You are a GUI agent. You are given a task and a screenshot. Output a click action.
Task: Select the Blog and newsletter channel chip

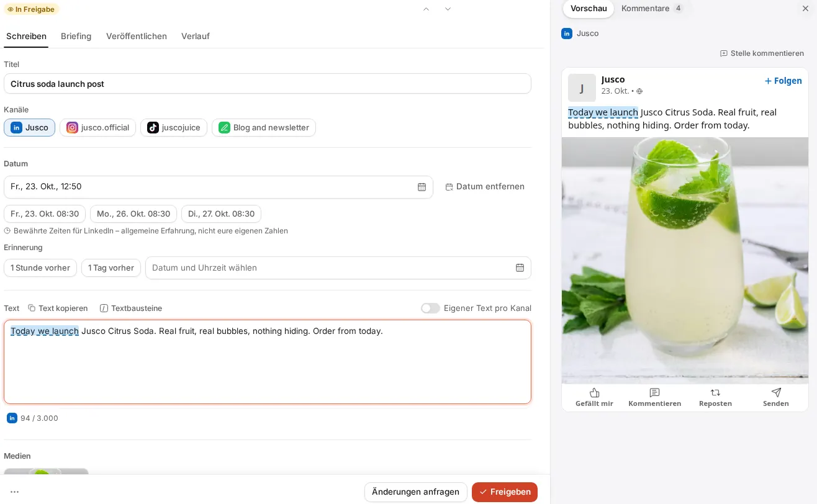pos(264,128)
